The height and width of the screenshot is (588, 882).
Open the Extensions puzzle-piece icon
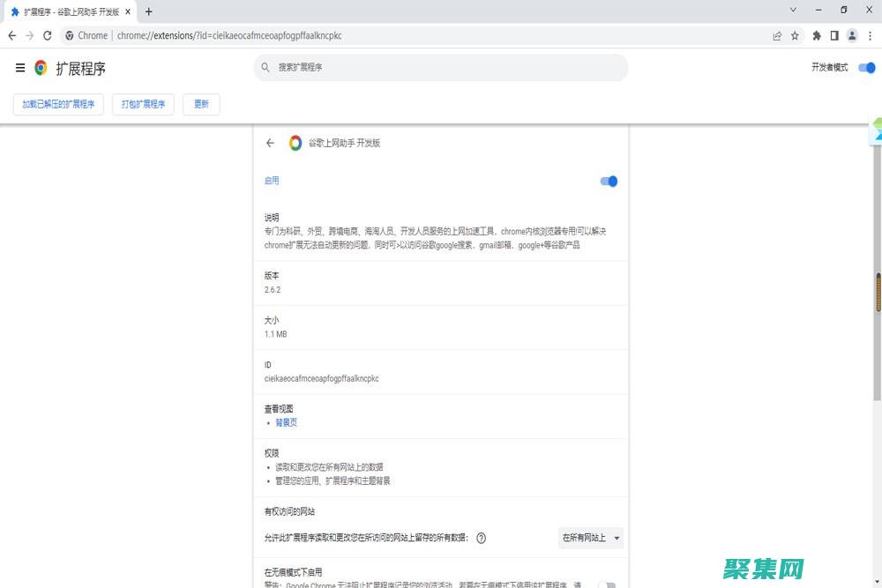(816, 35)
